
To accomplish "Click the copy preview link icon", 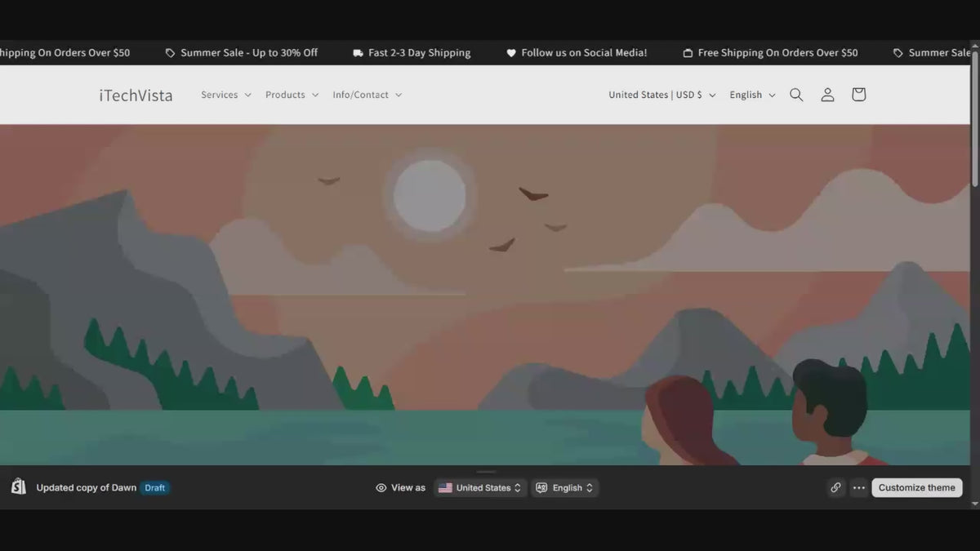I will click(835, 487).
